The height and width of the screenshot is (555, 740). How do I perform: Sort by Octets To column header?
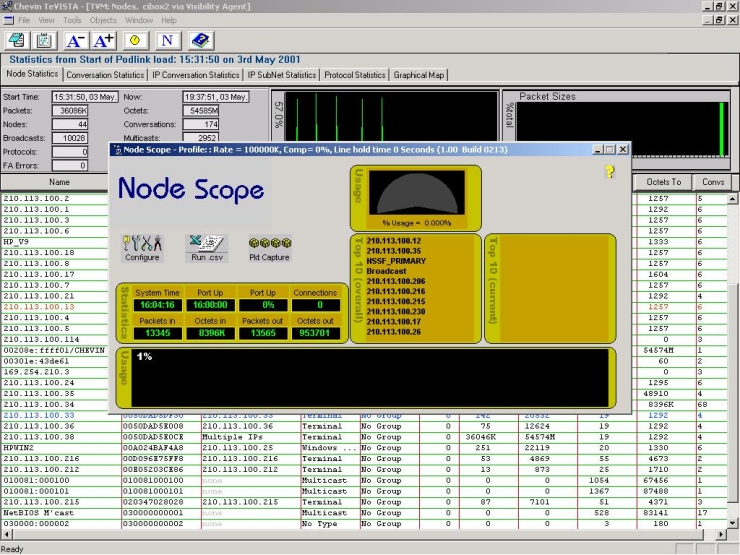(x=664, y=182)
